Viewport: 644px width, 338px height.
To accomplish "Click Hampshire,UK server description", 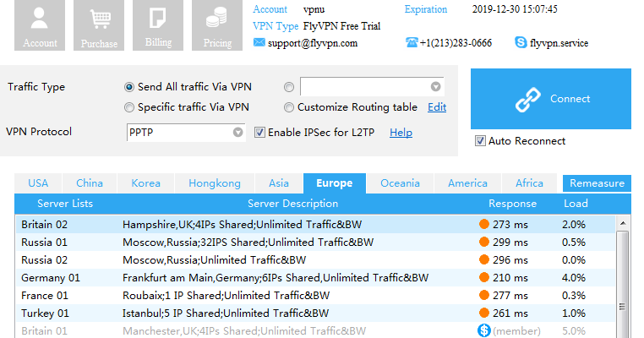I will pos(243,224).
